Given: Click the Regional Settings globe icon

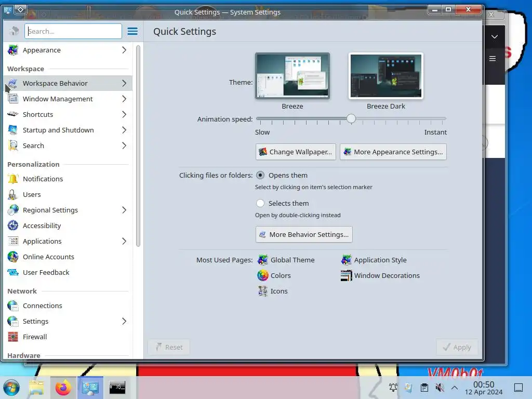Looking at the screenshot, I should 13,210.
